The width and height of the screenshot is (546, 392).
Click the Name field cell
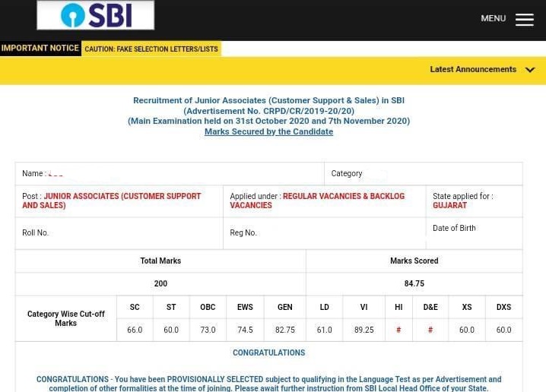pos(170,173)
